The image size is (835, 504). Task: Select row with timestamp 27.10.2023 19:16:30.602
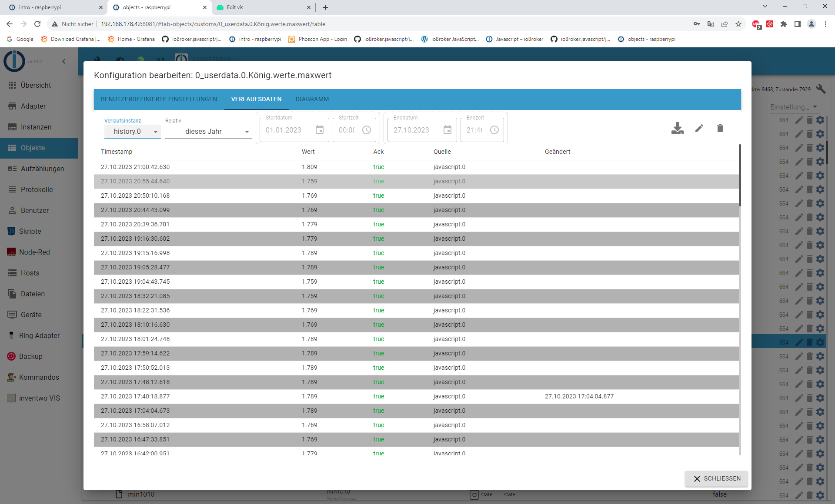[x=416, y=239]
